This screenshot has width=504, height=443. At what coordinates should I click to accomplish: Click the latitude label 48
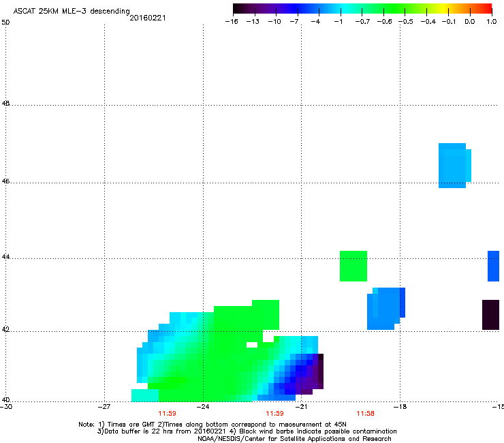[x=5, y=104]
